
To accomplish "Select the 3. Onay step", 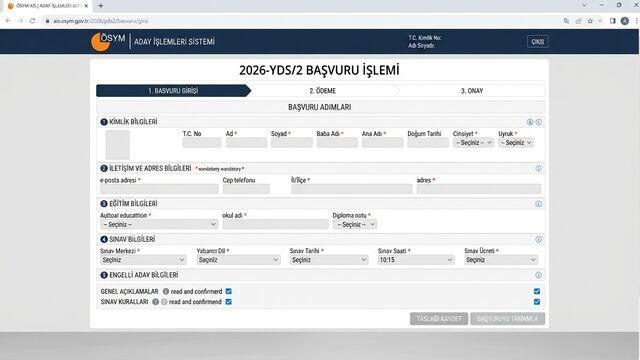I will tap(472, 91).
